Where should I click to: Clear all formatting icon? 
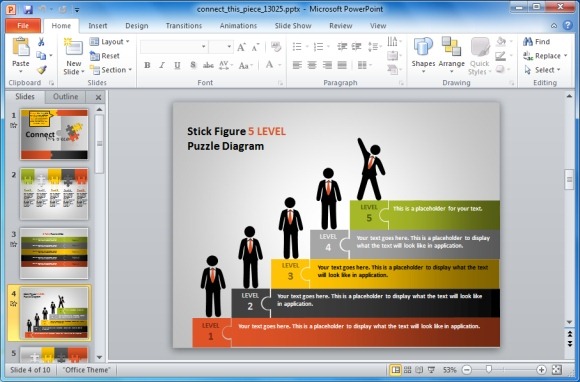coord(276,47)
